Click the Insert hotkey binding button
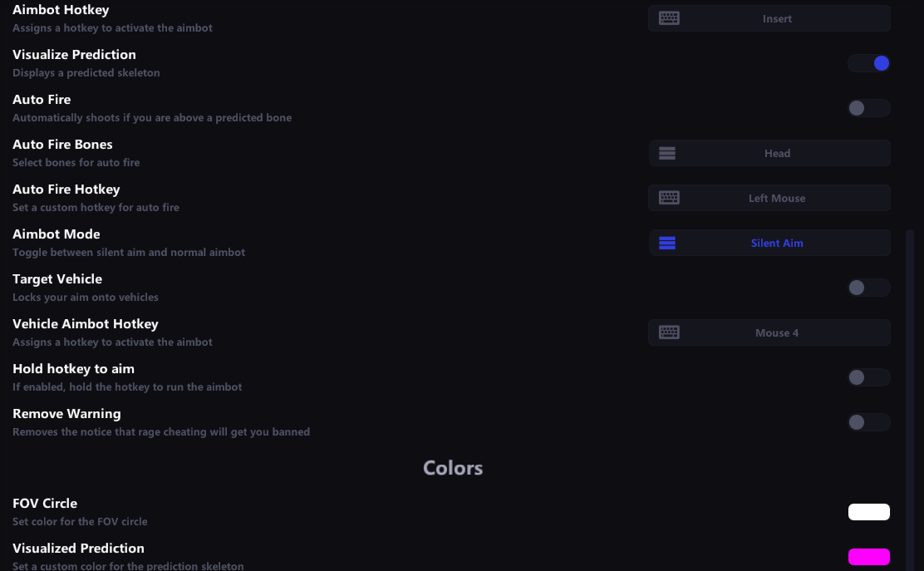The width and height of the screenshot is (924, 571). point(777,18)
